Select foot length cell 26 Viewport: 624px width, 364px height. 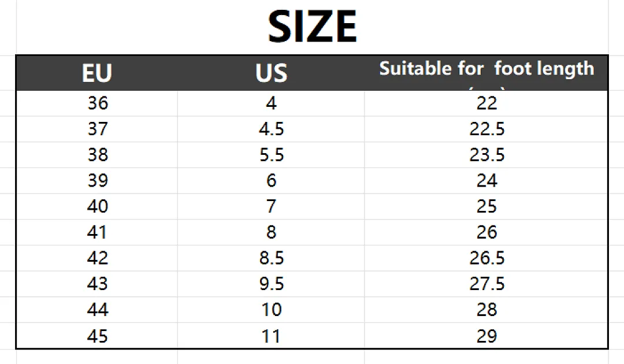486,232
